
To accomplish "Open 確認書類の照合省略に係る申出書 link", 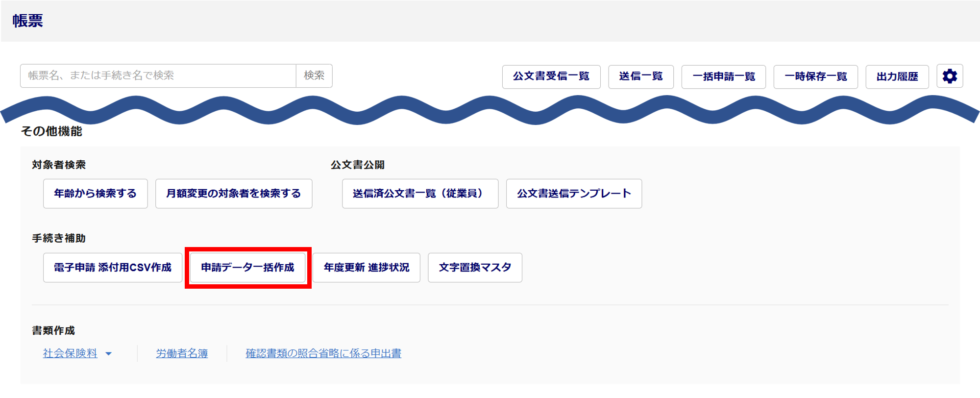I will click(x=323, y=353).
